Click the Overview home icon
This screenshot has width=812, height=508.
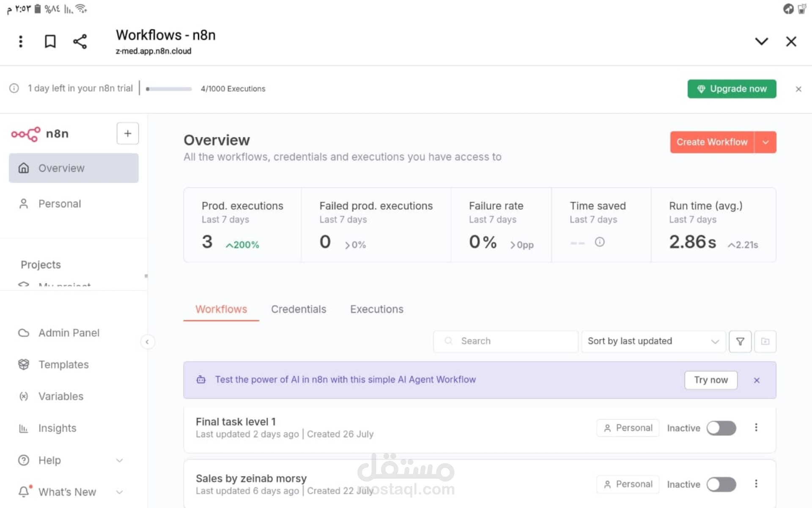click(24, 168)
